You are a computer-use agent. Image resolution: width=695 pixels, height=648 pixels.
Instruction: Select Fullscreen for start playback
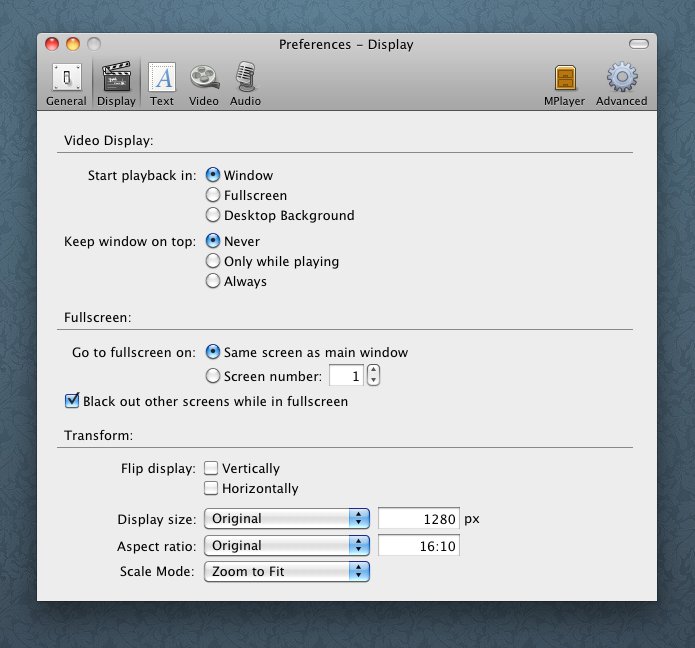(213, 195)
